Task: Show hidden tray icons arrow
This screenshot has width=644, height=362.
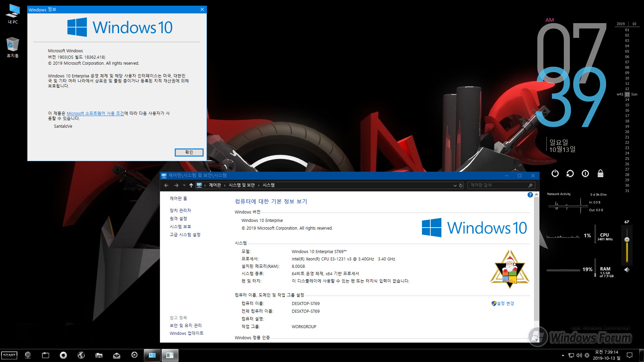Action: 563,355
